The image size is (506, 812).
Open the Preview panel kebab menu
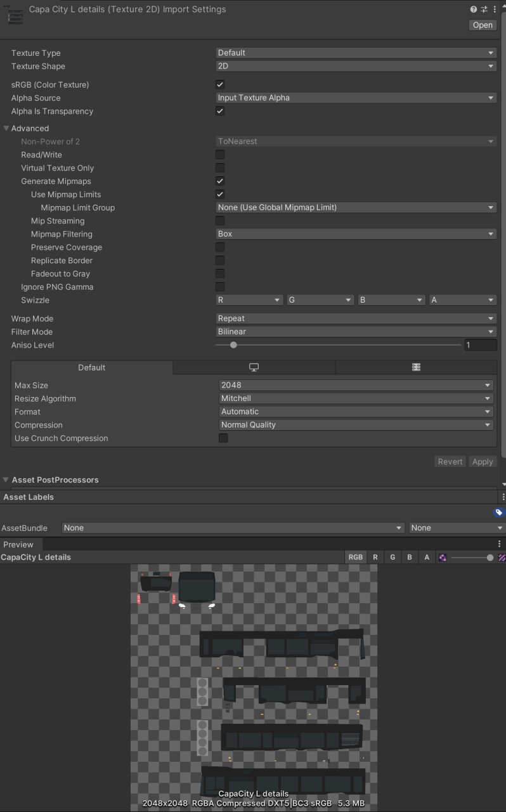[x=499, y=544]
